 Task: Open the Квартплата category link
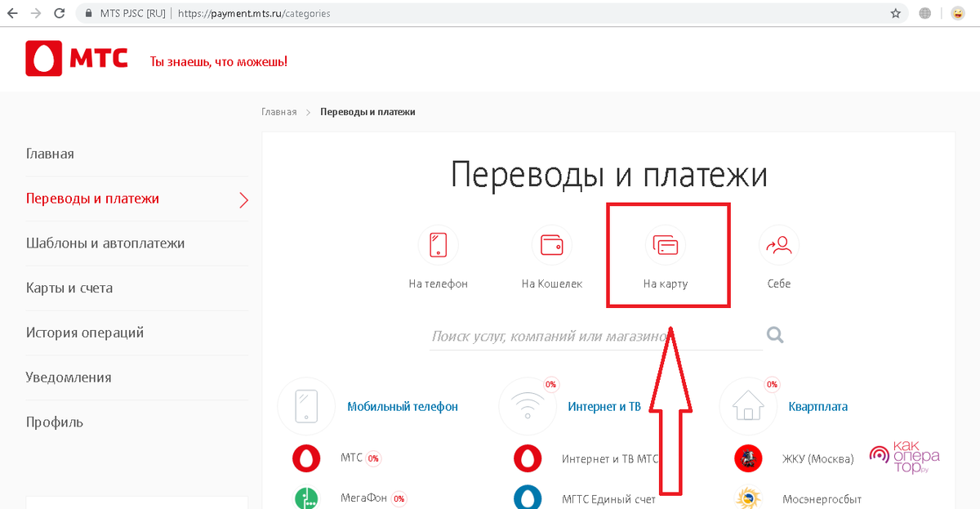click(818, 407)
